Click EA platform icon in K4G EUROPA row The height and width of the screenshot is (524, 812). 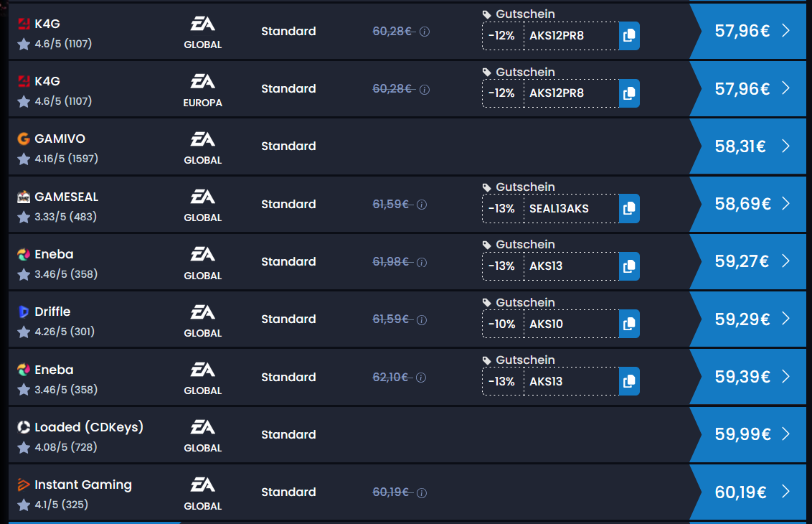202,81
